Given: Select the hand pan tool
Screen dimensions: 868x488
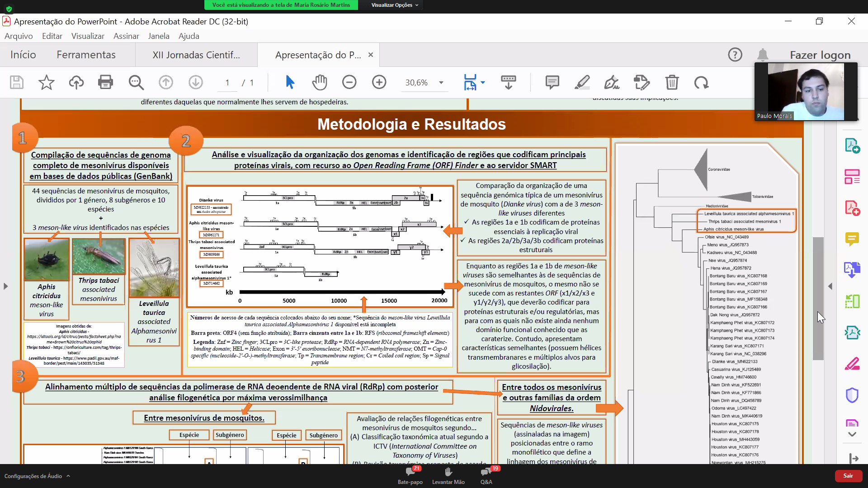Looking at the screenshot, I should coord(319,82).
